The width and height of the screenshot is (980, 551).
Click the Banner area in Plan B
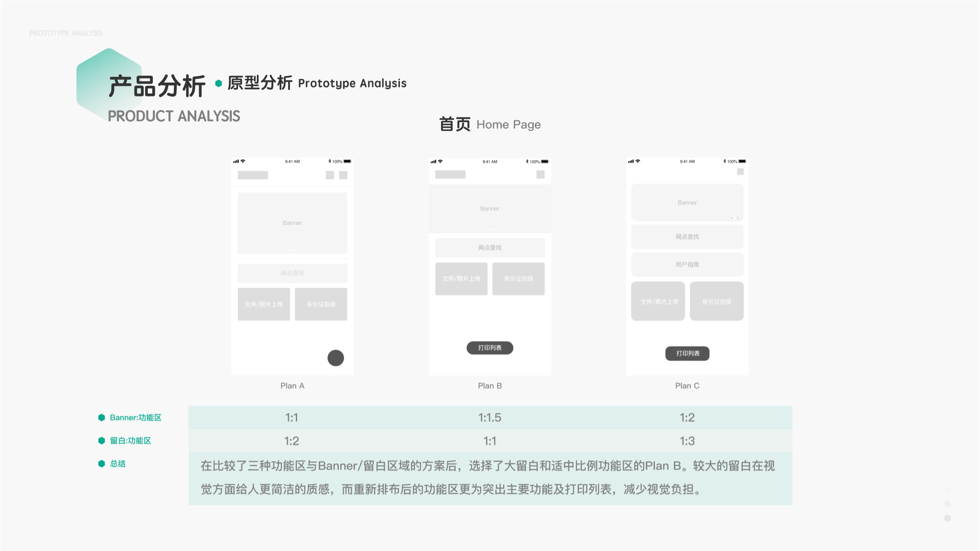click(490, 209)
